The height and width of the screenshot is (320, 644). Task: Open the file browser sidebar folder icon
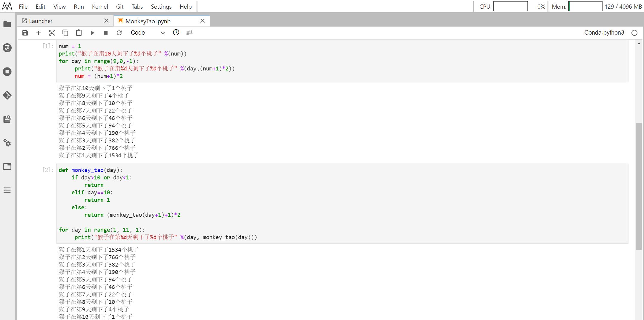(7, 24)
